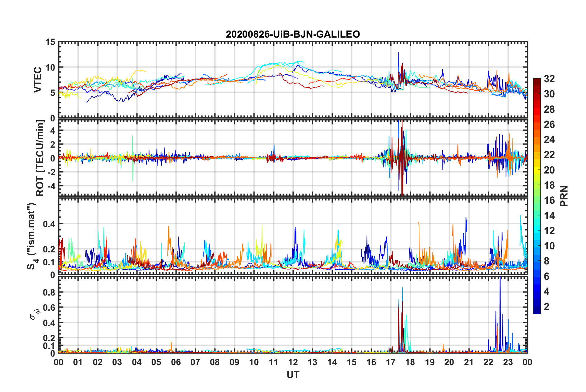Viewport: 586px width, 392px height.
Task: Click x-axis tick label 17
Action: pyautogui.click(x=390, y=362)
